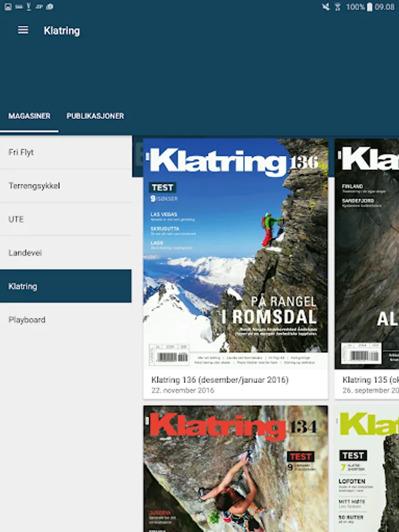This screenshot has width=399, height=532.
Task: Select the highlighted Klatring list item
Action: pos(66,286)
